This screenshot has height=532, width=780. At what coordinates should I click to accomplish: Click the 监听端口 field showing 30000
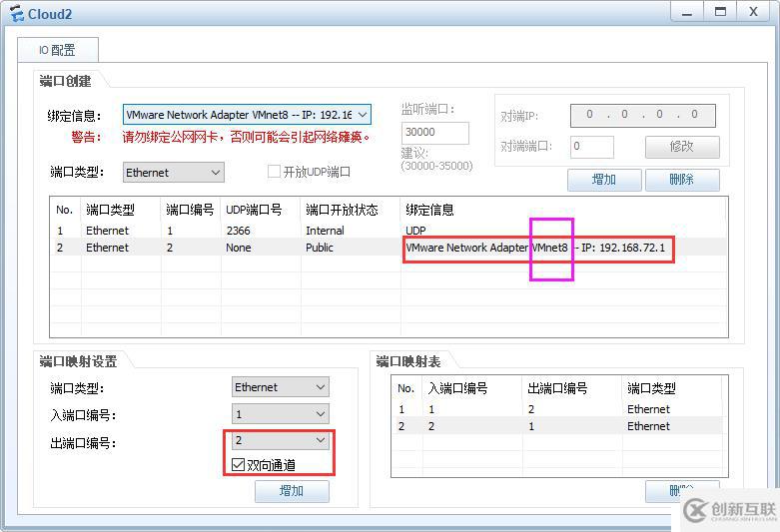(x=434, y=133)
